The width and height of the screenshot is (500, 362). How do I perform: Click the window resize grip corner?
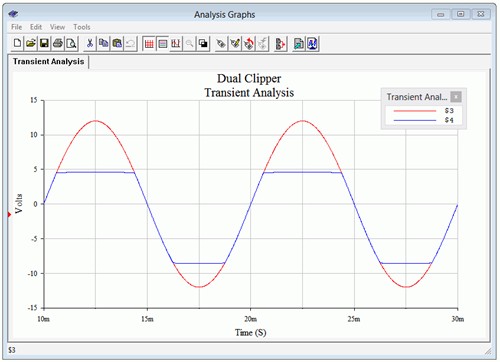(x=488, y=351)
